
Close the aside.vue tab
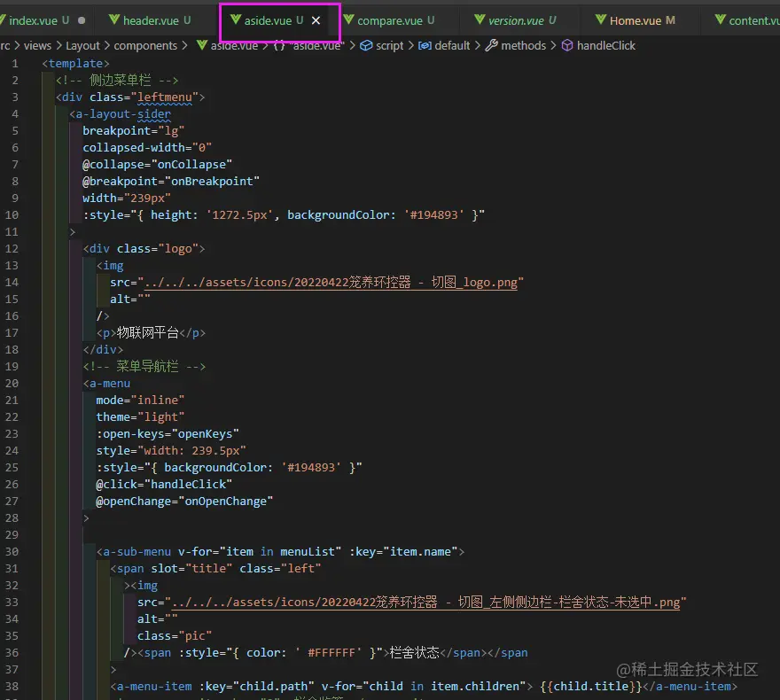point(316,20)
